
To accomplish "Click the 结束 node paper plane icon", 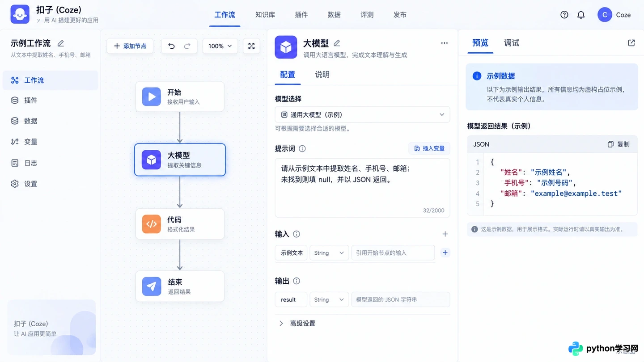I will (151, 286).
